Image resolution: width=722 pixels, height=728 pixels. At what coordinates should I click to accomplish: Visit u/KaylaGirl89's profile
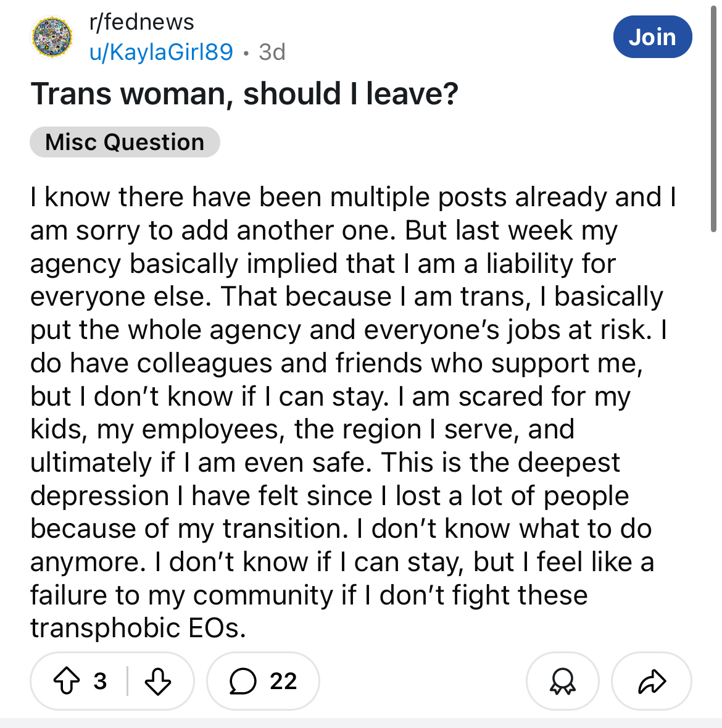pyautogui.click(x=161, y=51)
